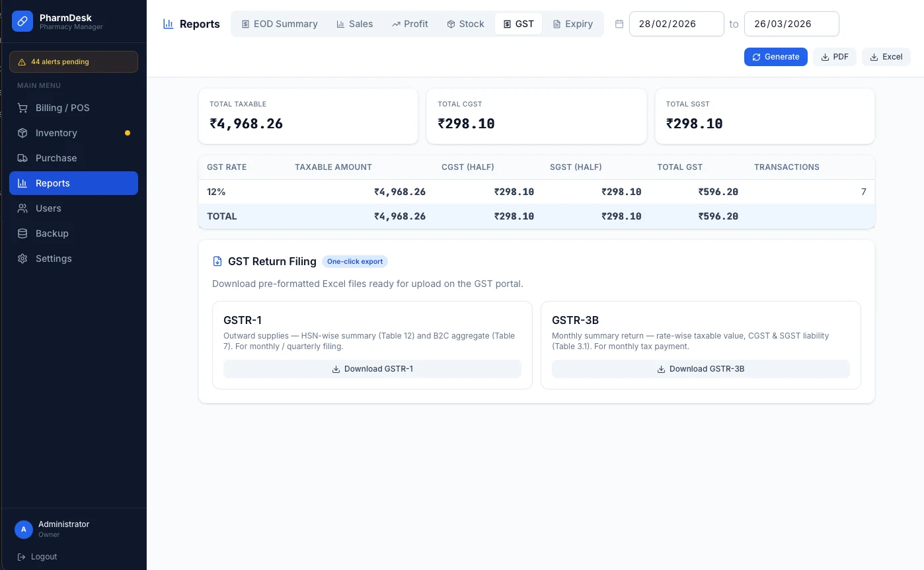Export report to Excel
The height and width of the screenshot is (570, 924).
point(886,57)
